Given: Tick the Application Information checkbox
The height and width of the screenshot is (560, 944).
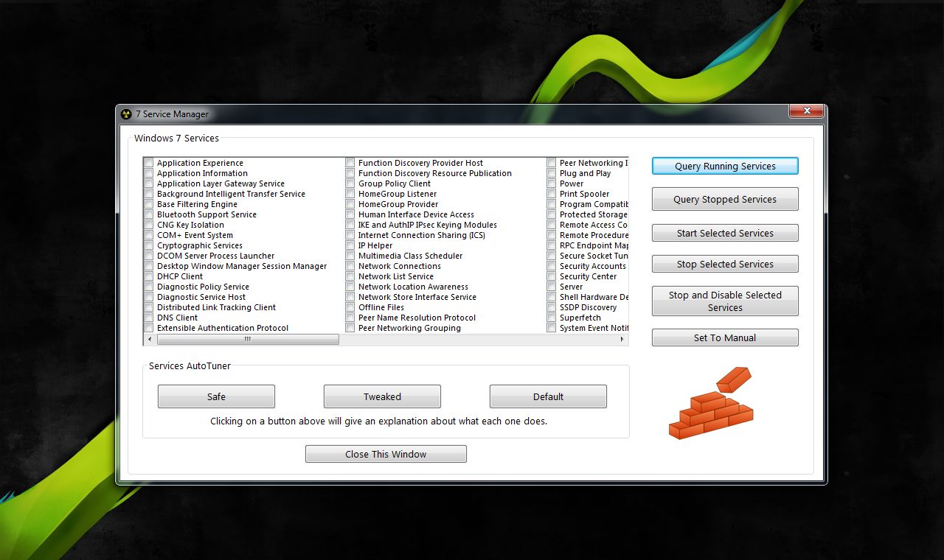Looking at the screenshot, I should (x=149, y=173).
